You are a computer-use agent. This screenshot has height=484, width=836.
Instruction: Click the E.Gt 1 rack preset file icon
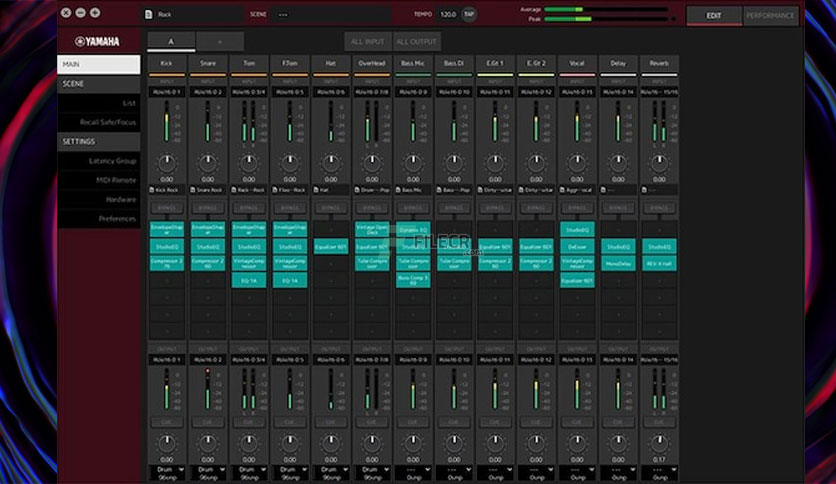click(480, 190)
